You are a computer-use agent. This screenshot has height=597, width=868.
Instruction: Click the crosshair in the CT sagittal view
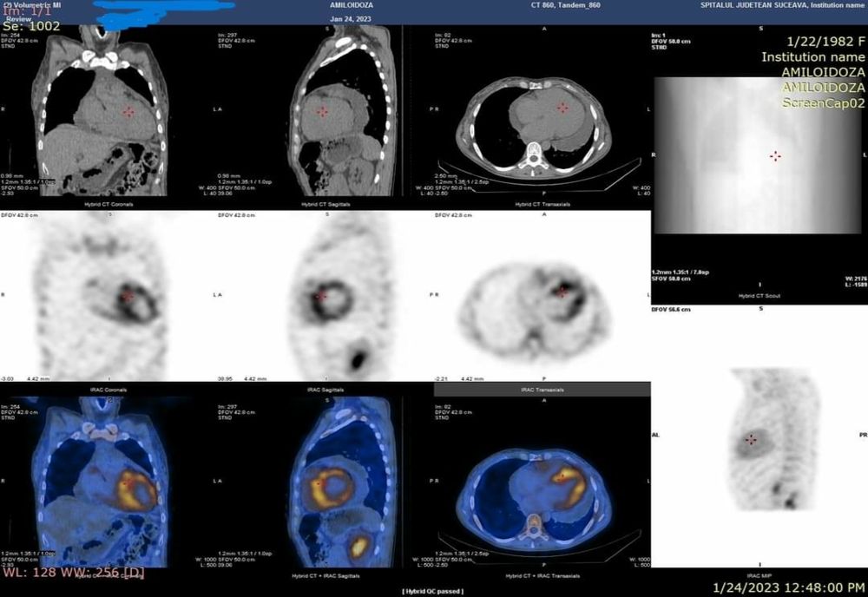[322, 112]
